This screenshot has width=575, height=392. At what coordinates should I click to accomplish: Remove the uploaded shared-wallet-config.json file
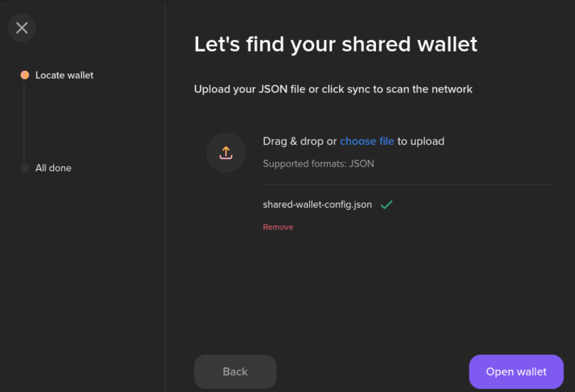pos(278,227)
